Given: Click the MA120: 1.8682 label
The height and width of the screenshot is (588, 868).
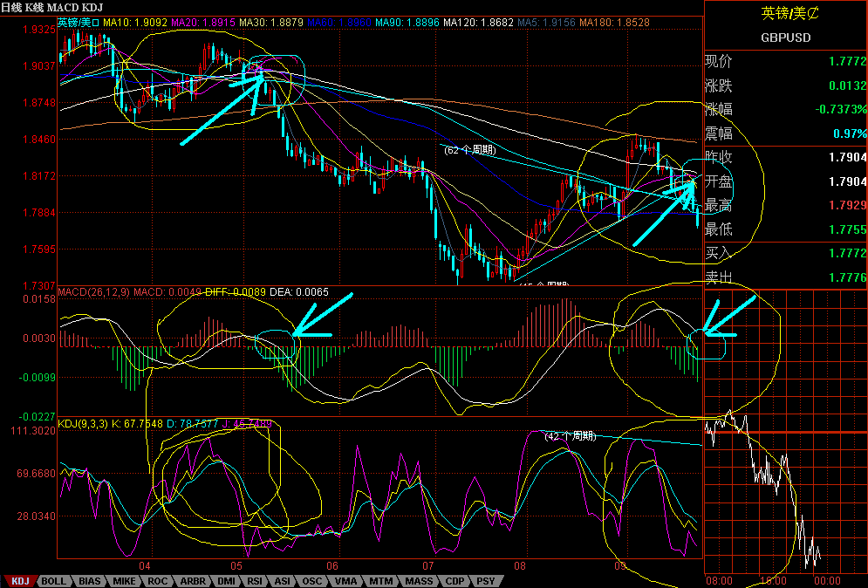Looking at the screenshot, I should click(x=478, y=23).
